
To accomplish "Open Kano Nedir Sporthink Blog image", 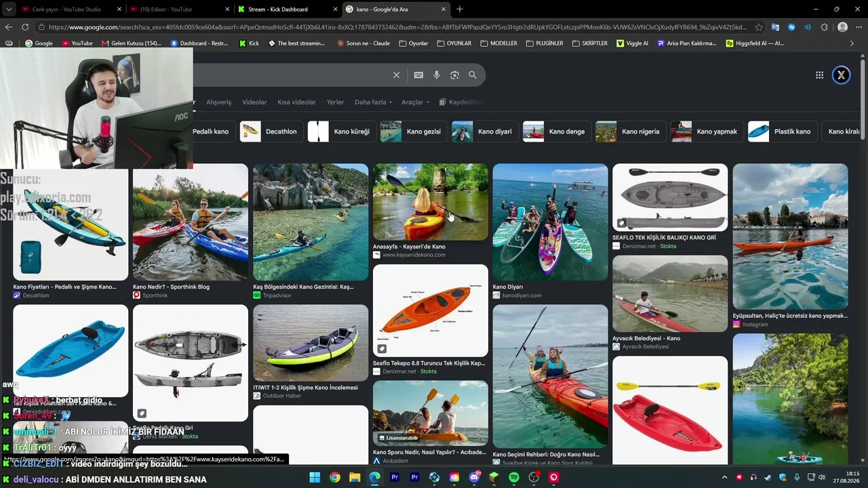I will click(191, 222).
